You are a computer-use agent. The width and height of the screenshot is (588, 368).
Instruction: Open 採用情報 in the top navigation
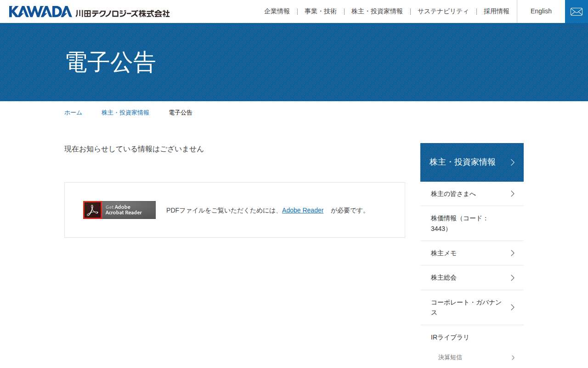coord(497,11)
